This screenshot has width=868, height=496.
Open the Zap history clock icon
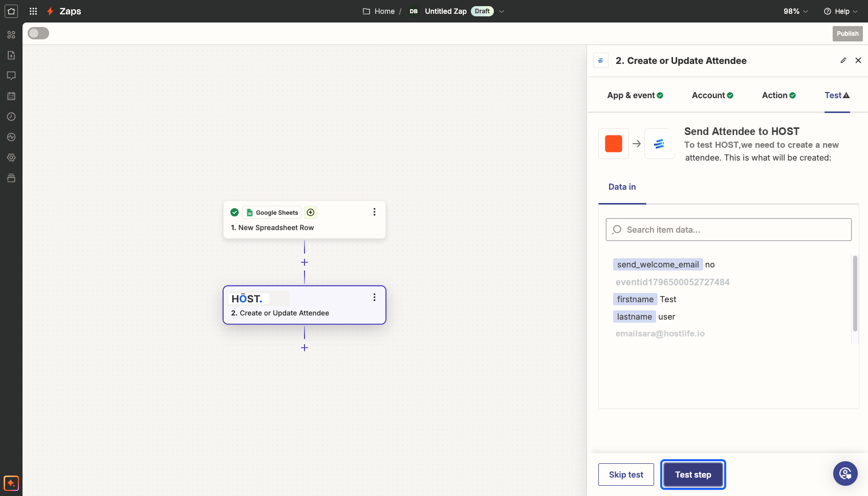(11, 117)
